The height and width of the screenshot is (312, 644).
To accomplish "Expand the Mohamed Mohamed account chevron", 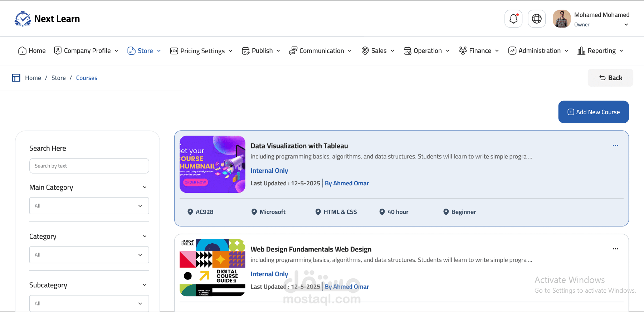I will [626, 25].
